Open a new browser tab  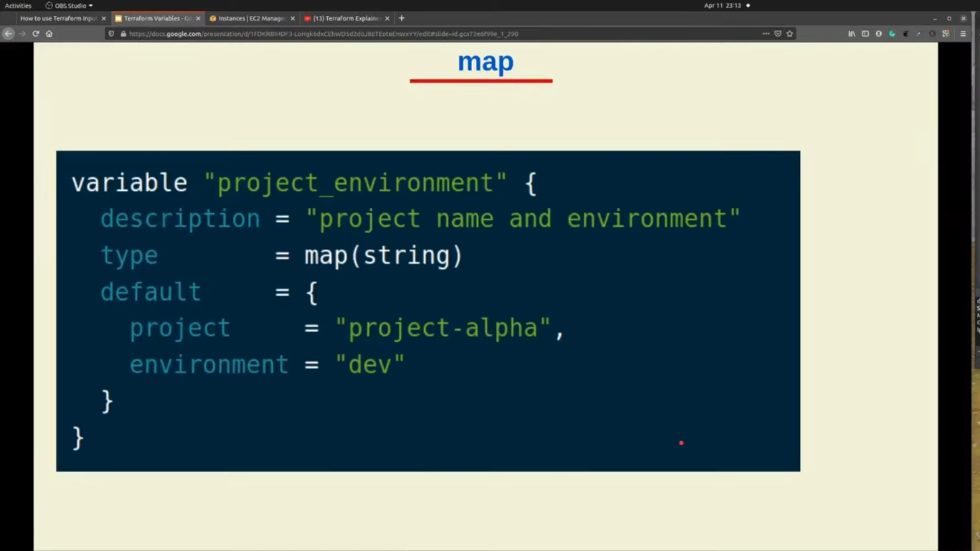coord(402,18)
